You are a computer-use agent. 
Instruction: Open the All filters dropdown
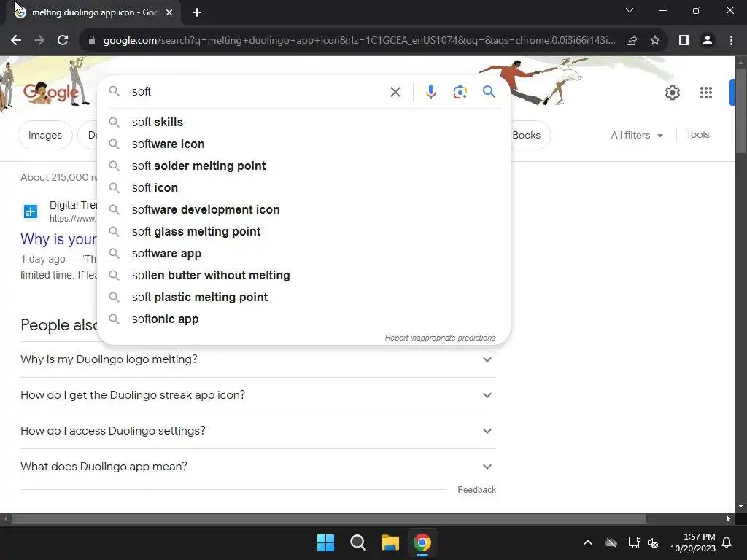coord(637,135)
